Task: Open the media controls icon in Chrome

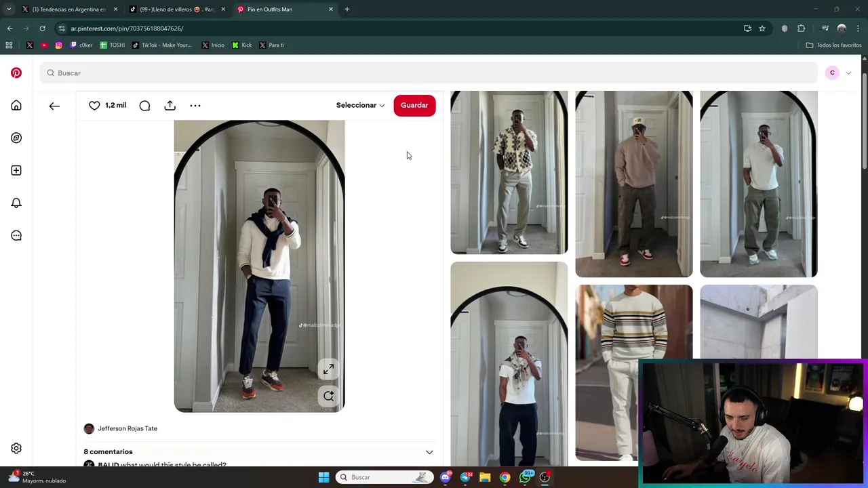Action: (x=825, y=28)
